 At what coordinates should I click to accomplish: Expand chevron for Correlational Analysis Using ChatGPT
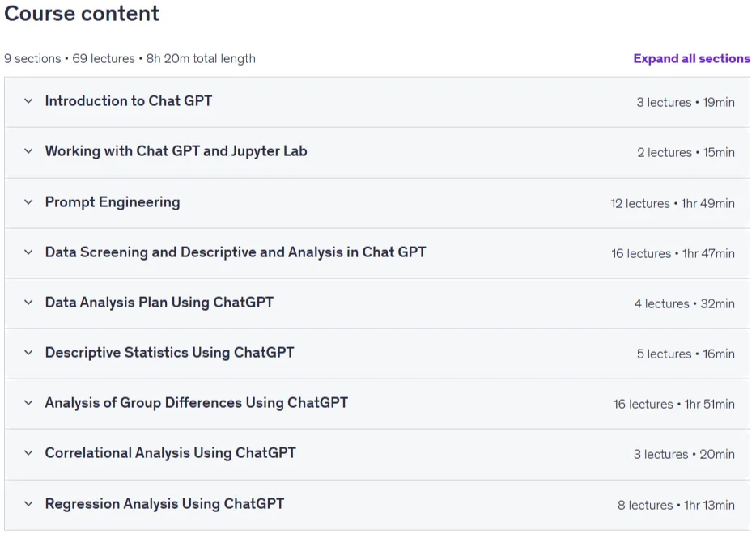[x=28, y=452]
